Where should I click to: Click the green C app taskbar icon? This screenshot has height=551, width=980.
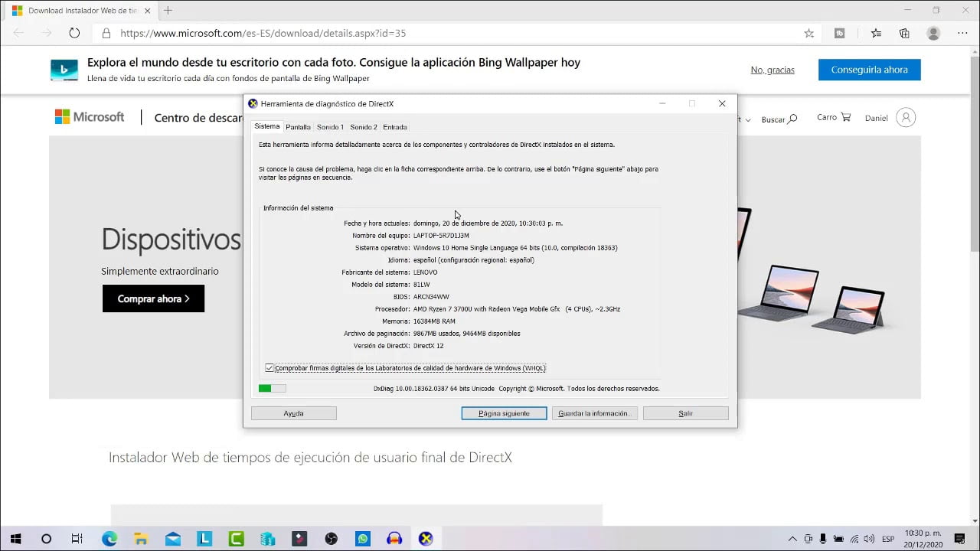pyautogui.click(x=237, y=539)
